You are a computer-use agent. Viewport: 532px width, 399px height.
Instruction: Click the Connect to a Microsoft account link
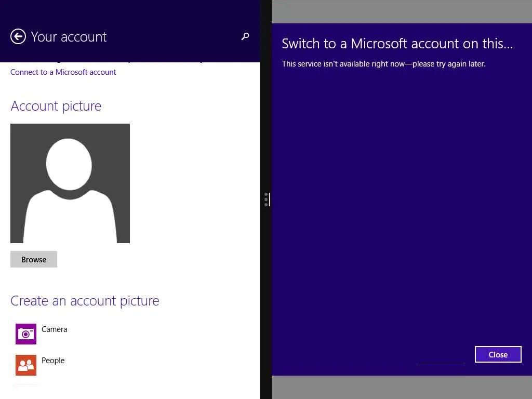point(63,72)
